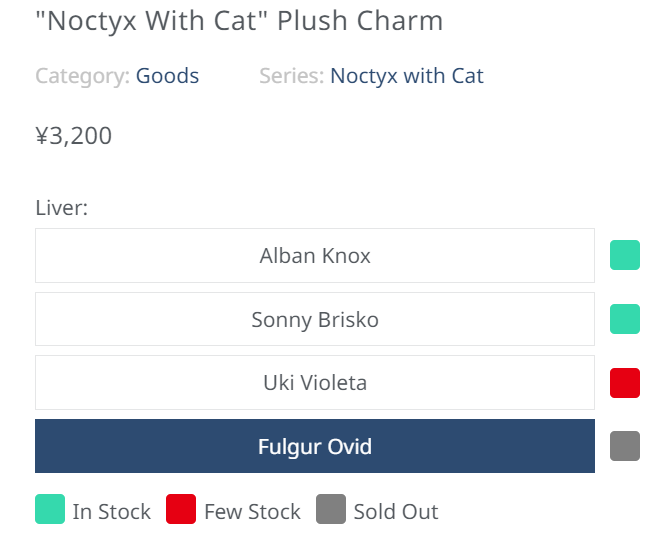Click the Series label text
The width and height of the screenshot is (658, 534).
point(292,76)
